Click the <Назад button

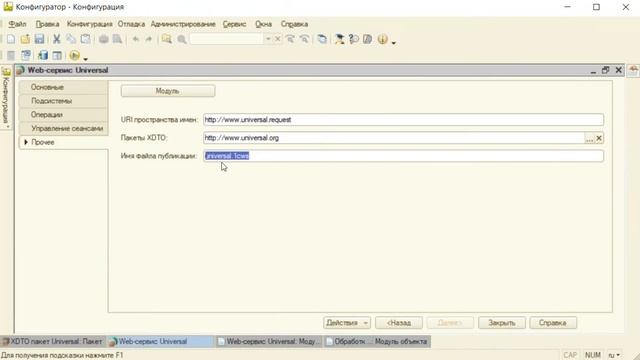[x=399, y=323]
